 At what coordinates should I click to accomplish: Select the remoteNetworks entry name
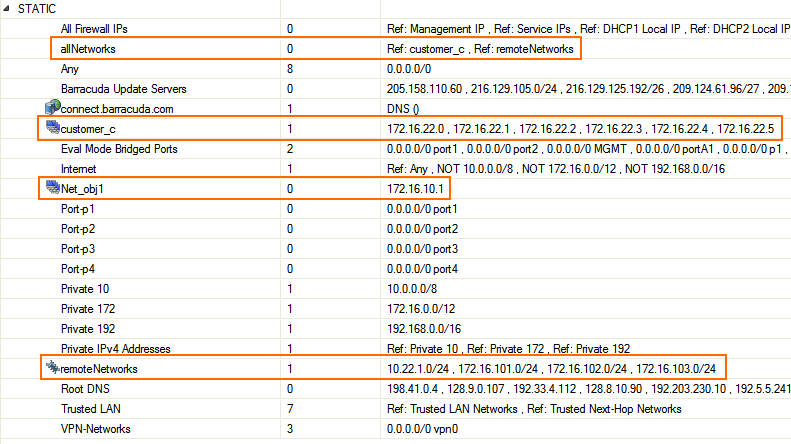click(99, 369)
